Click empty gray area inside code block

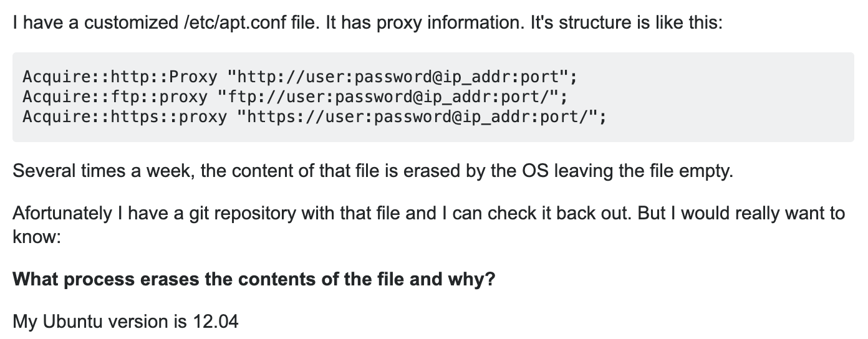730,97
